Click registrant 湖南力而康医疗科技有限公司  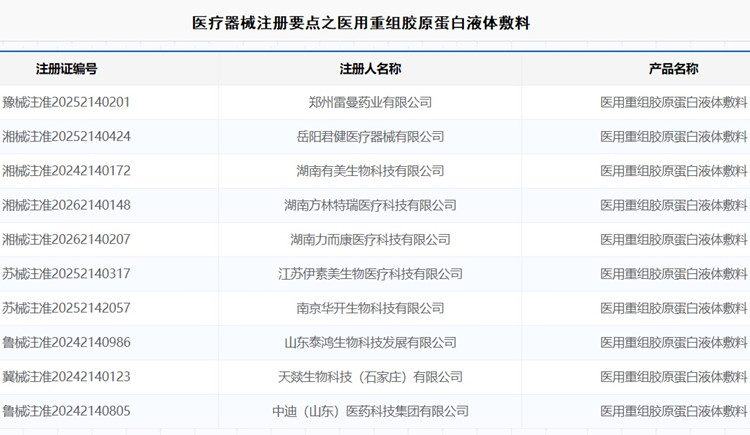point(370,239)
